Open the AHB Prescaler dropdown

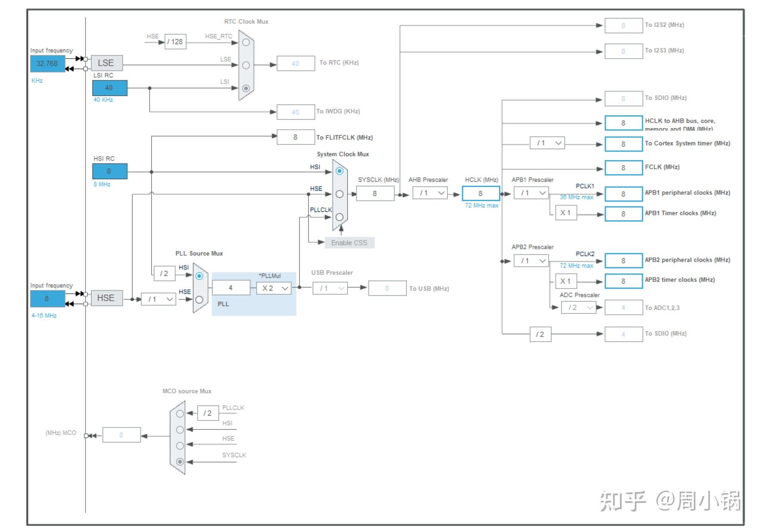[430, 193]
